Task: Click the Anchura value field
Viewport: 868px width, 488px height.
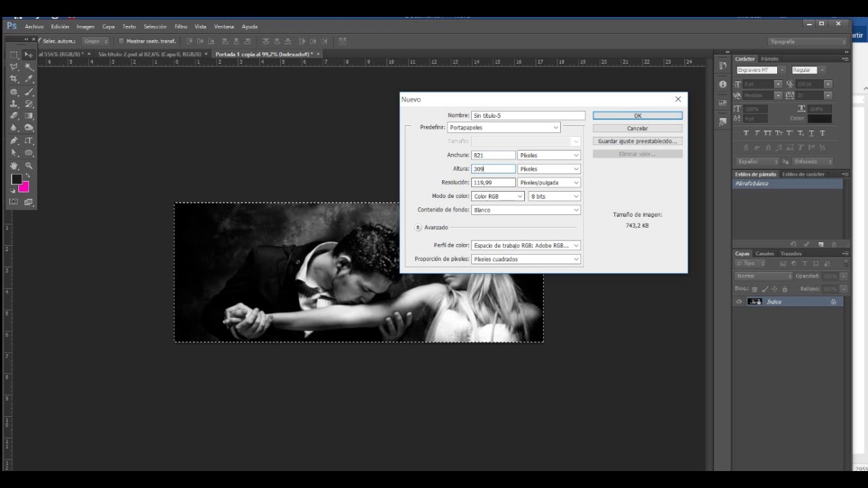Action: (x=493, y=155)
